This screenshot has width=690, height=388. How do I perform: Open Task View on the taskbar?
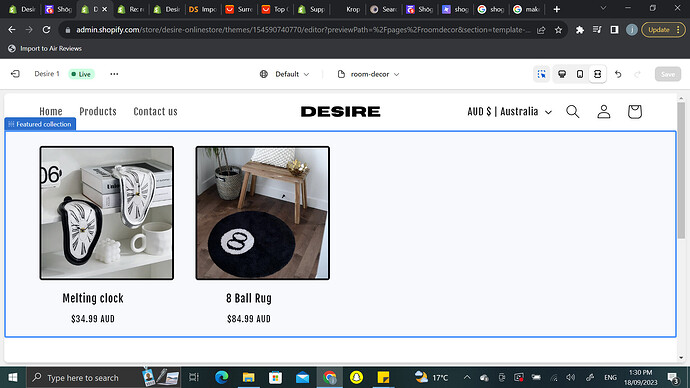[x=194, y=377]
